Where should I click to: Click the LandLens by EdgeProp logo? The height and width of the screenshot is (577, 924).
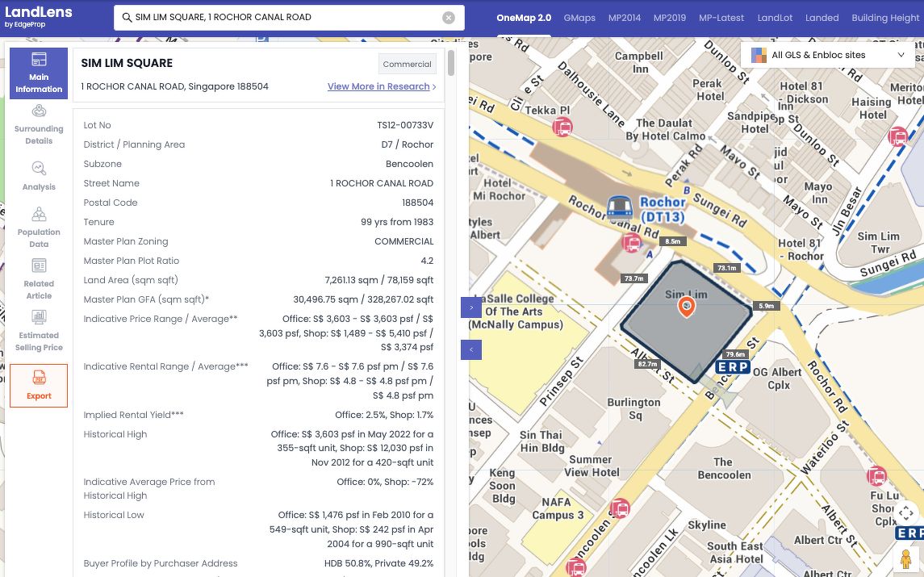39,16
